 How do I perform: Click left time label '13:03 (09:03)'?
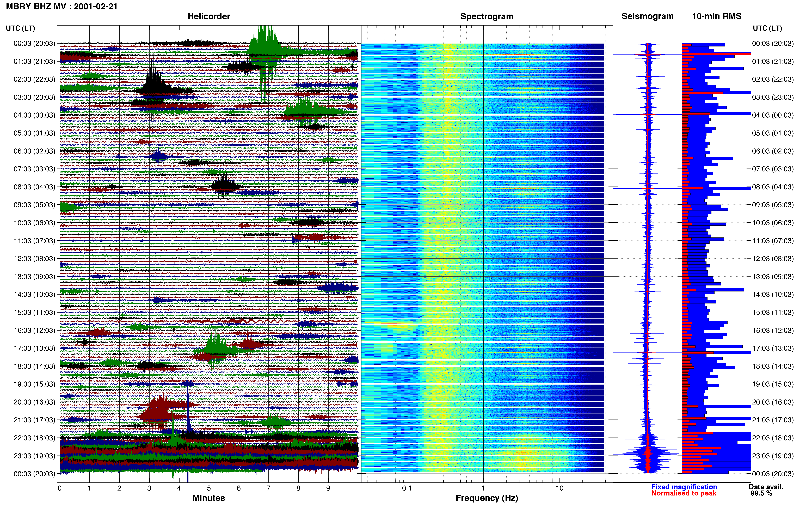34,277
